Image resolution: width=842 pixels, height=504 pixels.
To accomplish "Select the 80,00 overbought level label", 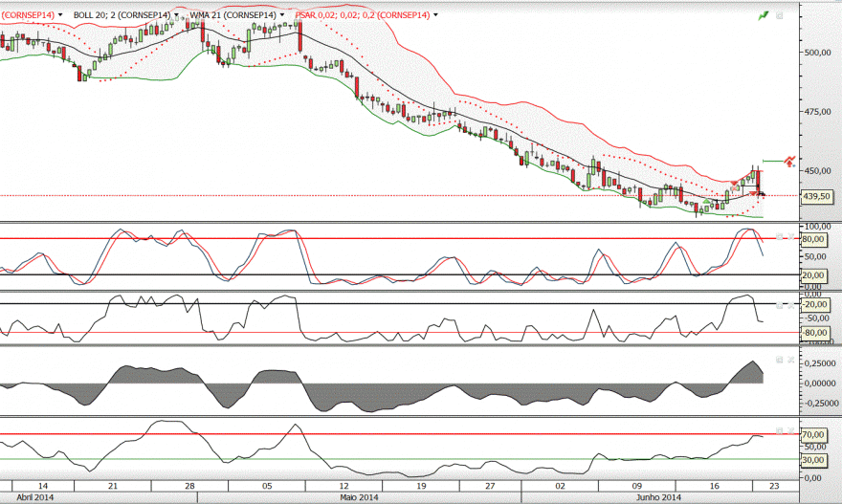I will click(x=813, y=239).
